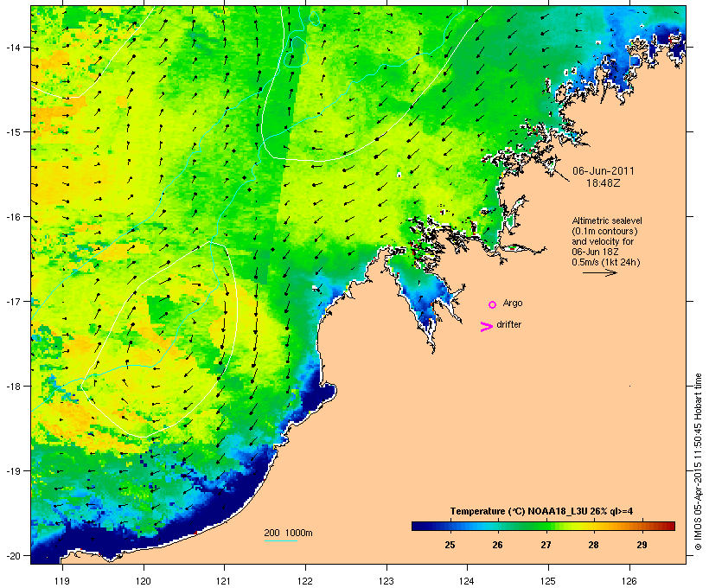709x588 pixels.
Task: Click the 120 longitude axis label
Action: point(144,581)
